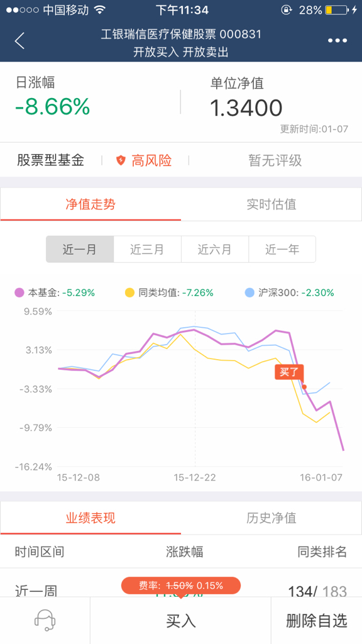Image resolution: width=362 pixels, height=644 pixels.
Task: Tap the high-risk shield icon
Action: click(x=120, y=160)
